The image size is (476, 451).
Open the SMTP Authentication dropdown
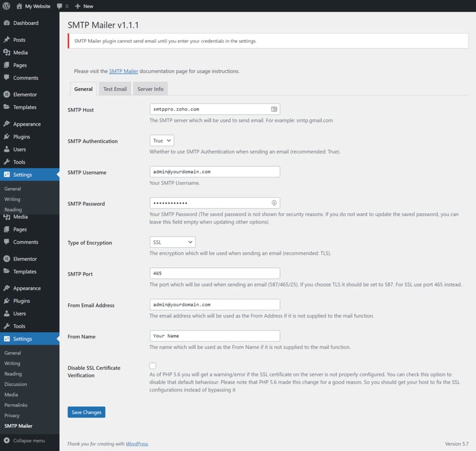point(161,140)
